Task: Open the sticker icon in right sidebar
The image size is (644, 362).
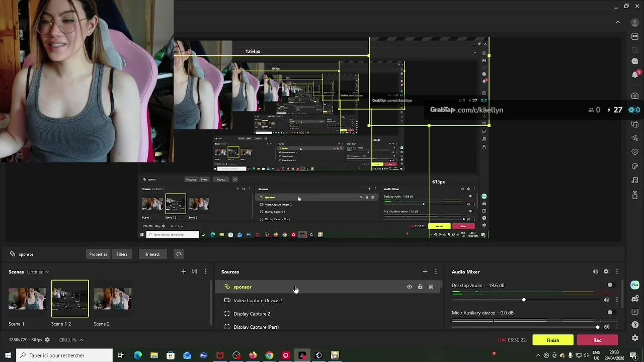Action: coord(635,166)
